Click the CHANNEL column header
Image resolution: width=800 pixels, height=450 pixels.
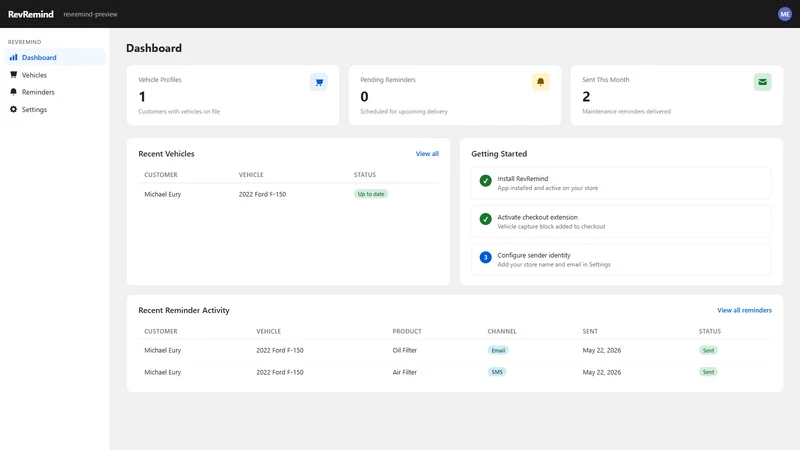tap(502, 332)
